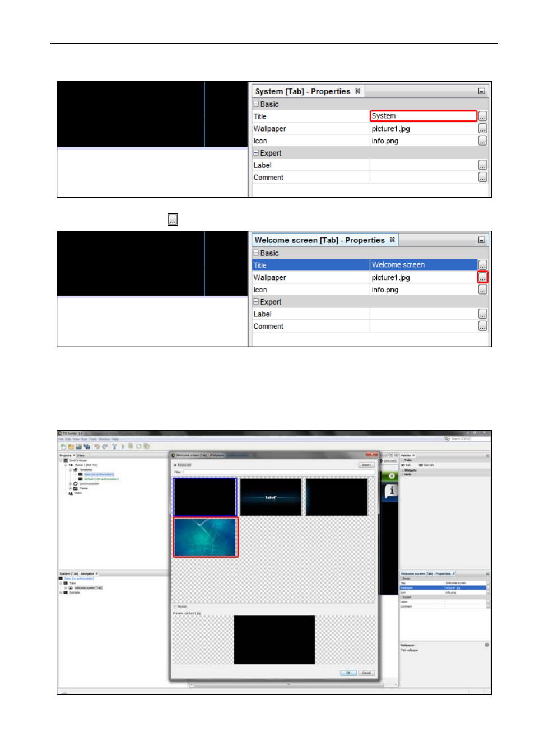
Task: Click Comment ellipsis in large Welcome screen Properties
Action: 482,326
